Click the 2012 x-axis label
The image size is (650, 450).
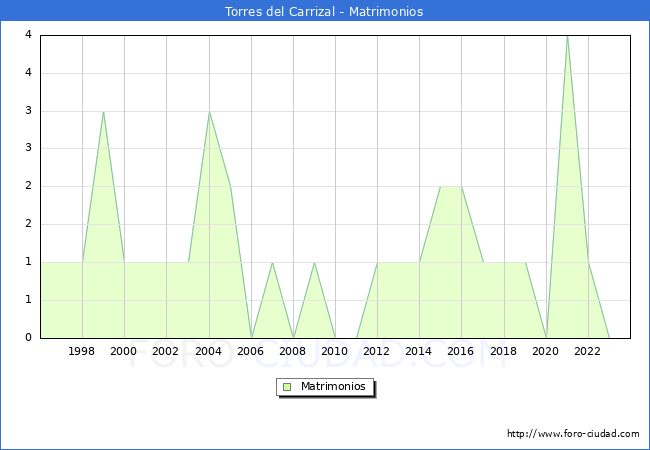pyautogui.click(x=376, y=351)
